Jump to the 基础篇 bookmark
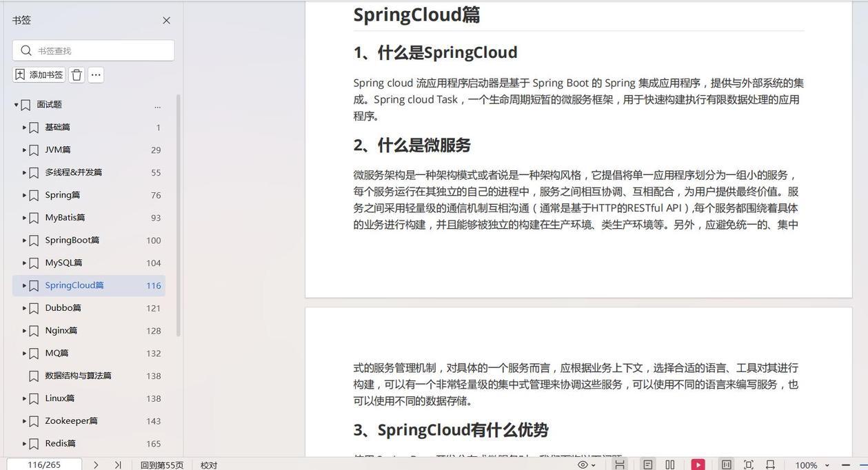 (57, 127)
